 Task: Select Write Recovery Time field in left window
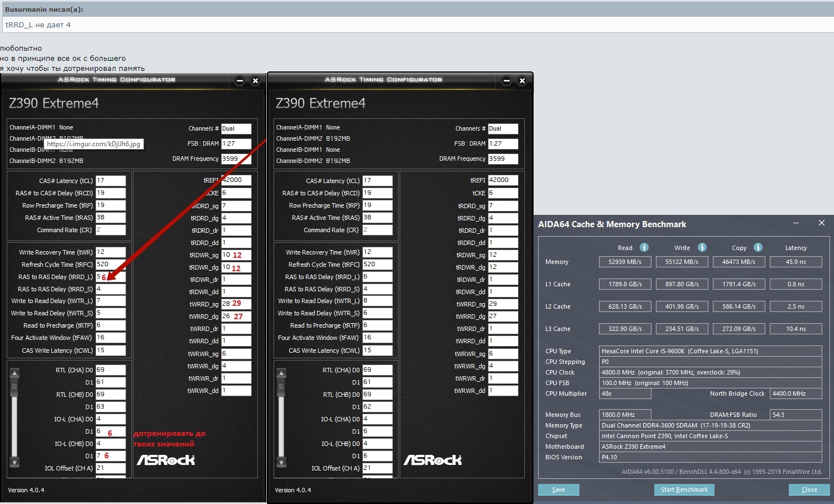coord(111,252)
